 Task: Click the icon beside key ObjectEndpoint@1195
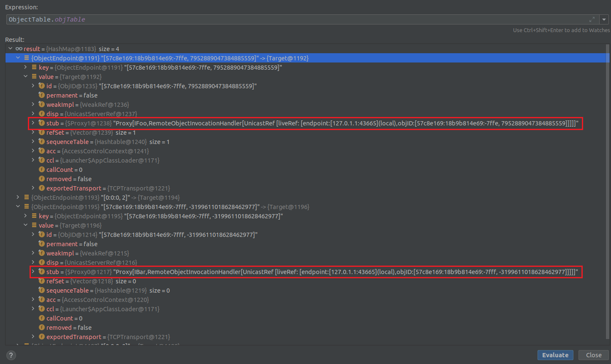coord(34,216)
